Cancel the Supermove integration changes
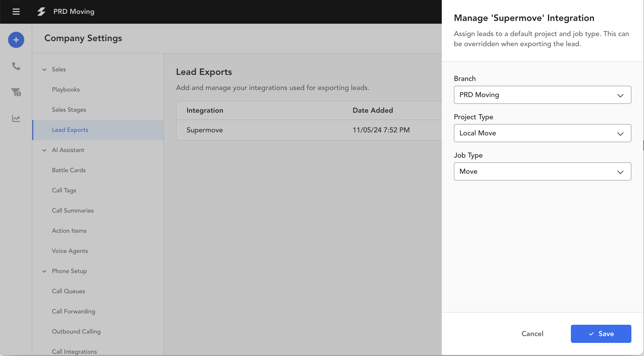This screenshot has width=644, height=356. pyautogui.click(x=532, y=334)
